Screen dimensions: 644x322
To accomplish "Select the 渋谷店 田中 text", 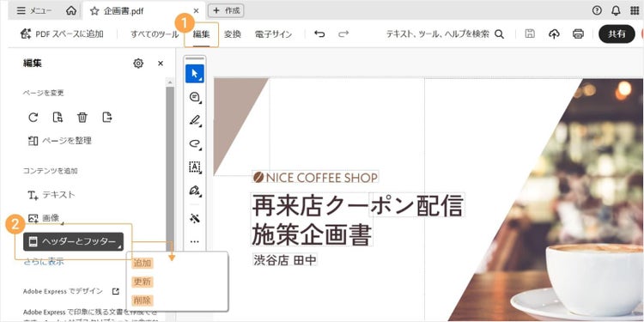I will pyautogui.click(x=284, y=260).
